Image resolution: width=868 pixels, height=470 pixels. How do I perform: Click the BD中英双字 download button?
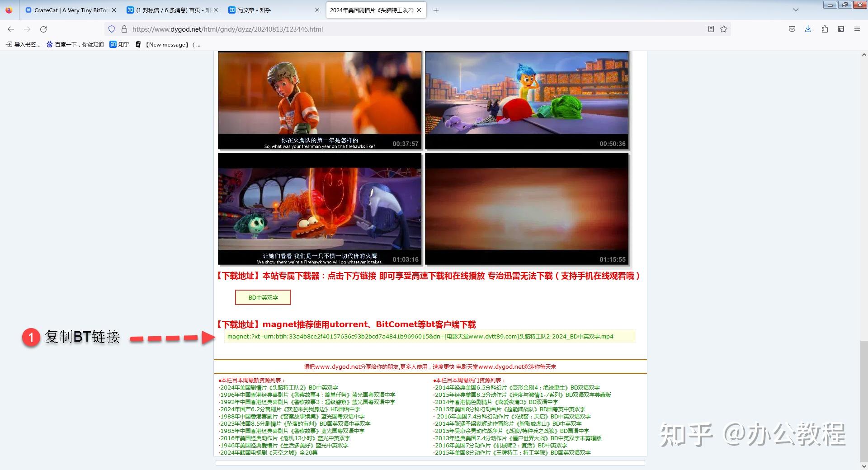tap(263, 297)
